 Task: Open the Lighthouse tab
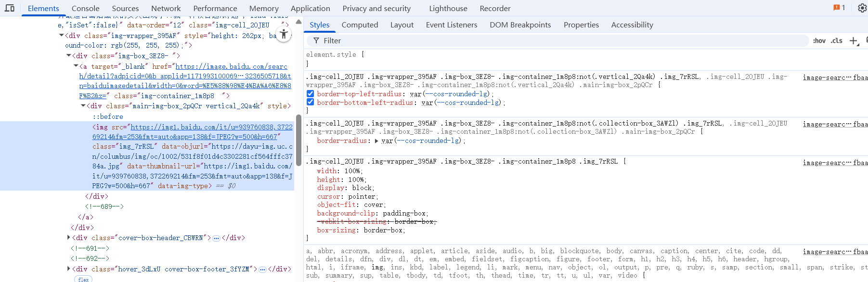pos(448,8)
